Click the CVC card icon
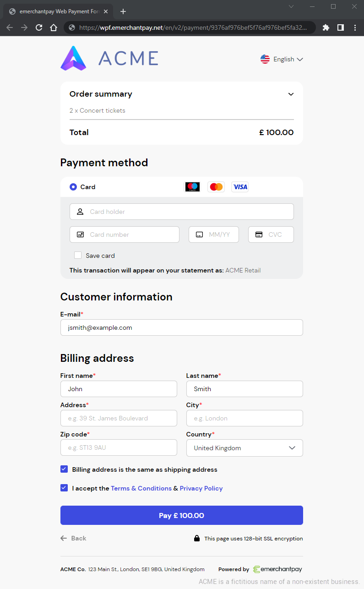The image size is (364, 589). 258,234
